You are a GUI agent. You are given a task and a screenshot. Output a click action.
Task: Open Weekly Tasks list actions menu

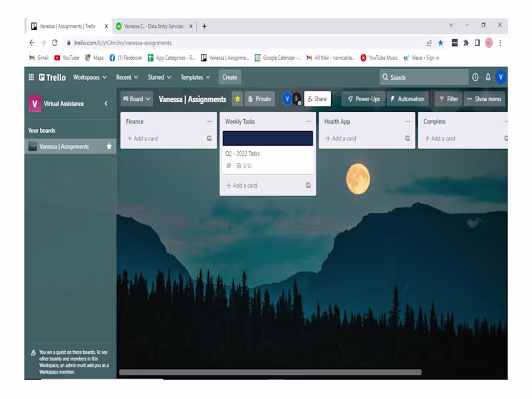(x=309, y=122)
